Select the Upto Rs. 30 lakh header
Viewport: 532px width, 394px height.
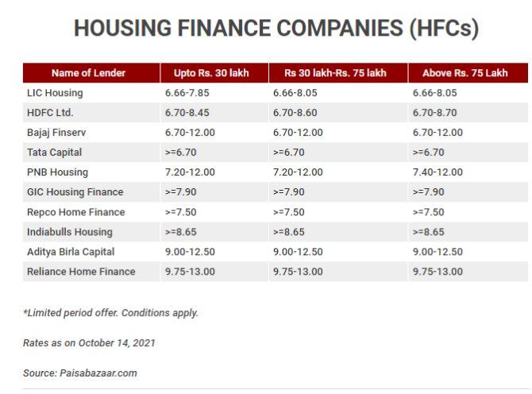[211, 73]
